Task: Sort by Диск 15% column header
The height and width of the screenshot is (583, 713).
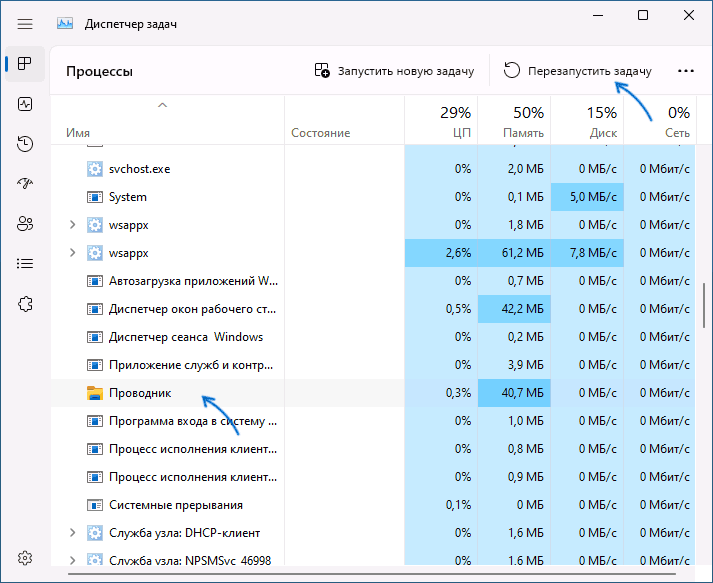Action: click(x=587, y=121)
